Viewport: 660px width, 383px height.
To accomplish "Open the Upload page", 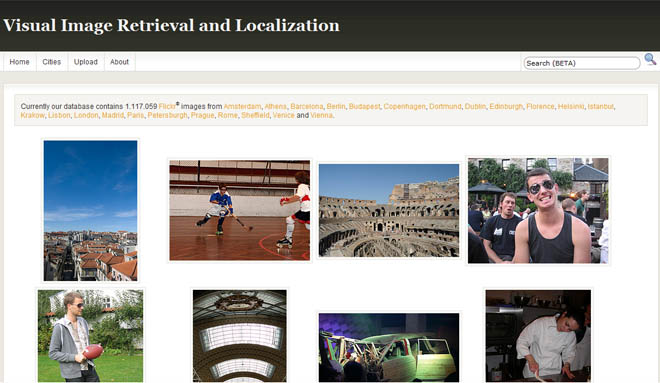I will click(86, 62).
